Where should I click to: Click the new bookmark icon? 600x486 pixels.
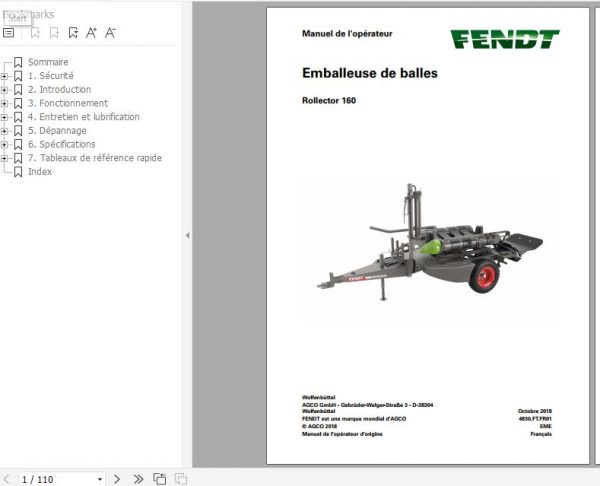click(54, 33)
